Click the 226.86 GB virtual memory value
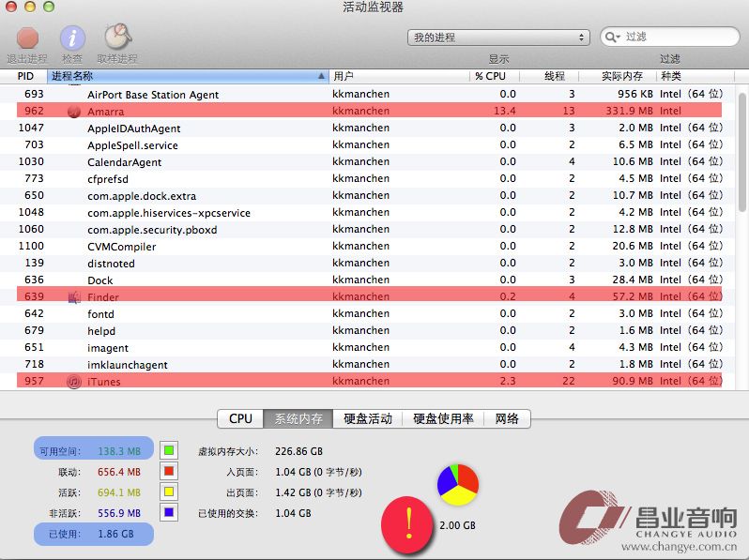 coord(298,451)
